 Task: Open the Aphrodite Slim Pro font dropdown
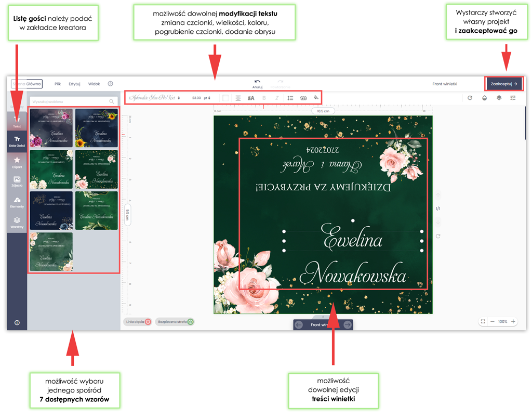coord(154,98)
